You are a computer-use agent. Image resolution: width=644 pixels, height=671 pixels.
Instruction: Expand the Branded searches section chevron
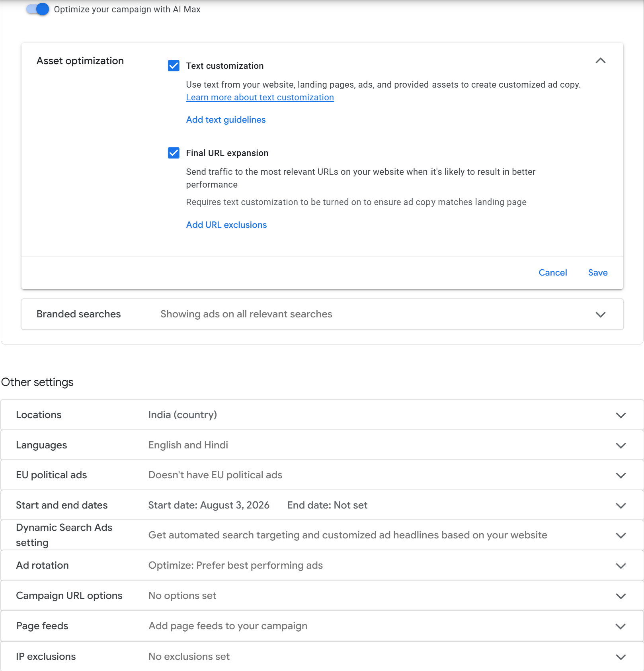pyautogui.click(x=601, y=314)
